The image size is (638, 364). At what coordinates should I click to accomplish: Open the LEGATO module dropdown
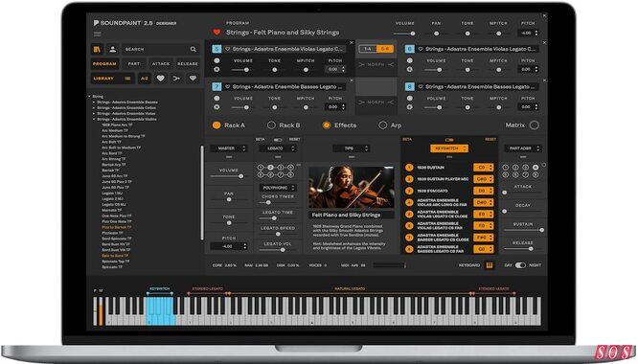278,148
